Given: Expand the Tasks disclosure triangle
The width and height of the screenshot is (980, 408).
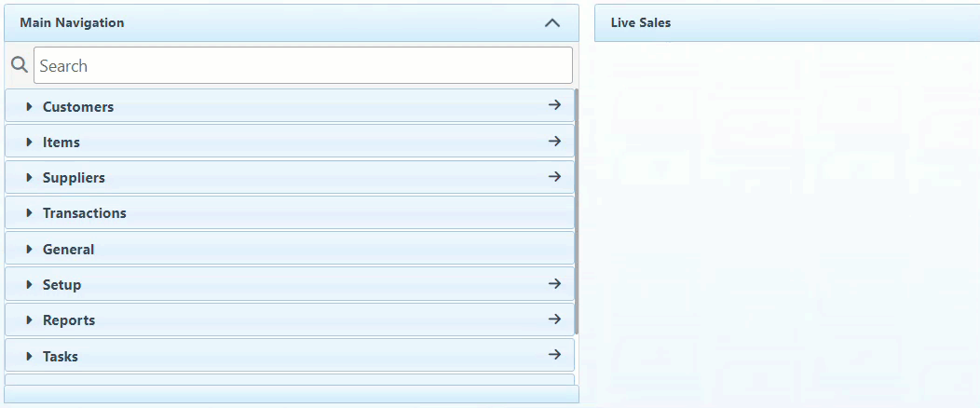Looking at the screenshot, I should [29, 357].
